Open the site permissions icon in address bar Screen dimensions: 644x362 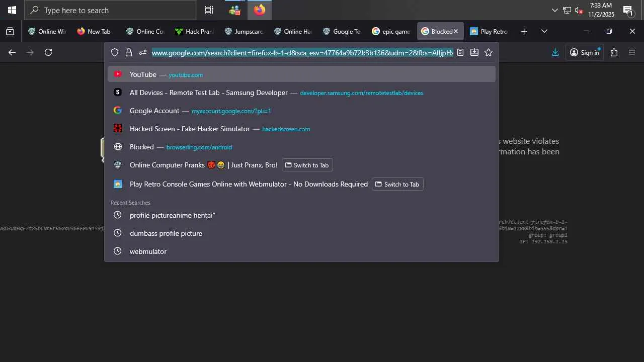[143, 52]
